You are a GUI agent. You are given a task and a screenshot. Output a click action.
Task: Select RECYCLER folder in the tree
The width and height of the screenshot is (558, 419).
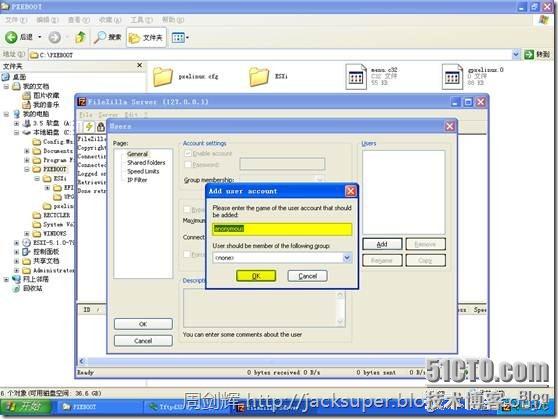[x=56, y=215]
